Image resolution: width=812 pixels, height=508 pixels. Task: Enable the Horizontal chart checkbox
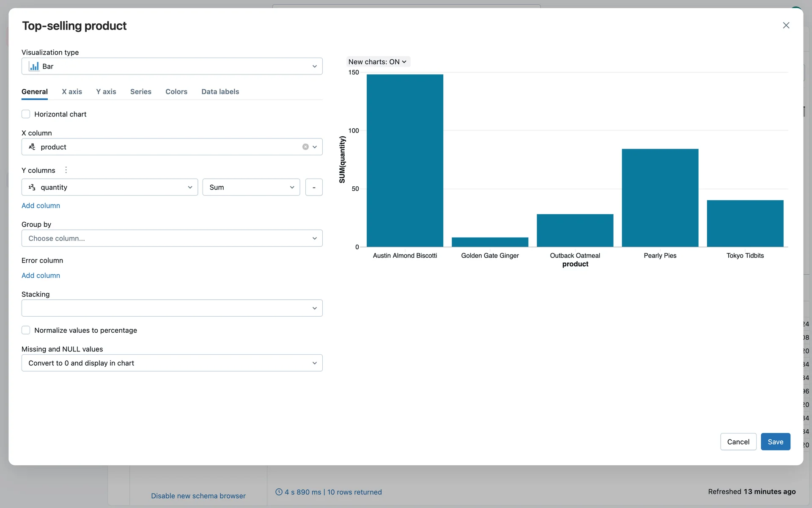[x=26, y=114]
